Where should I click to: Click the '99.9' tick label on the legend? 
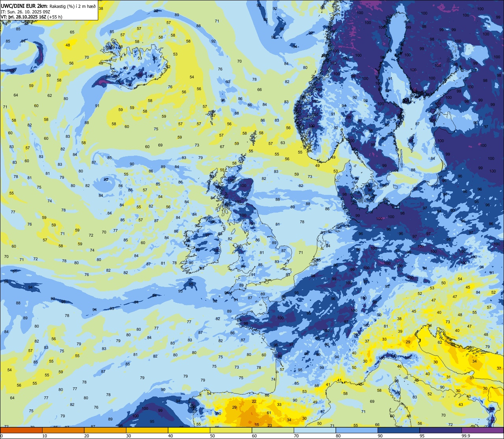(466, 436)
